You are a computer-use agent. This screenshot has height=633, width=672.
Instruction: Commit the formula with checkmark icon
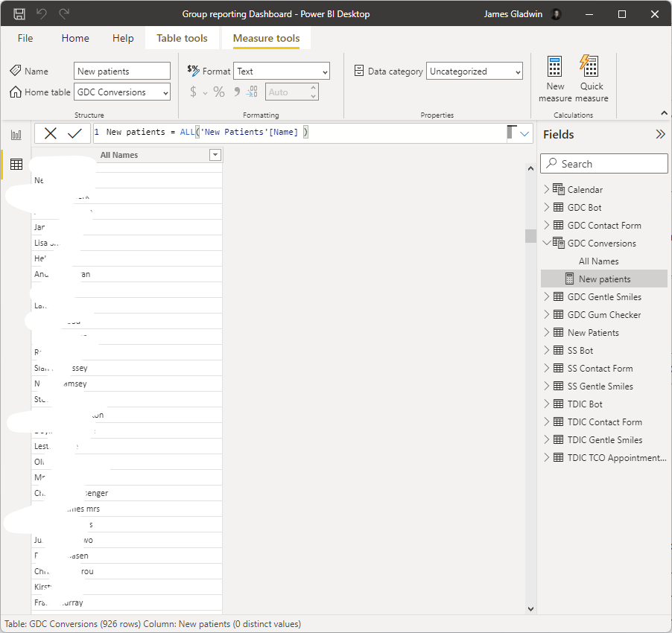[x=75, y=133]
